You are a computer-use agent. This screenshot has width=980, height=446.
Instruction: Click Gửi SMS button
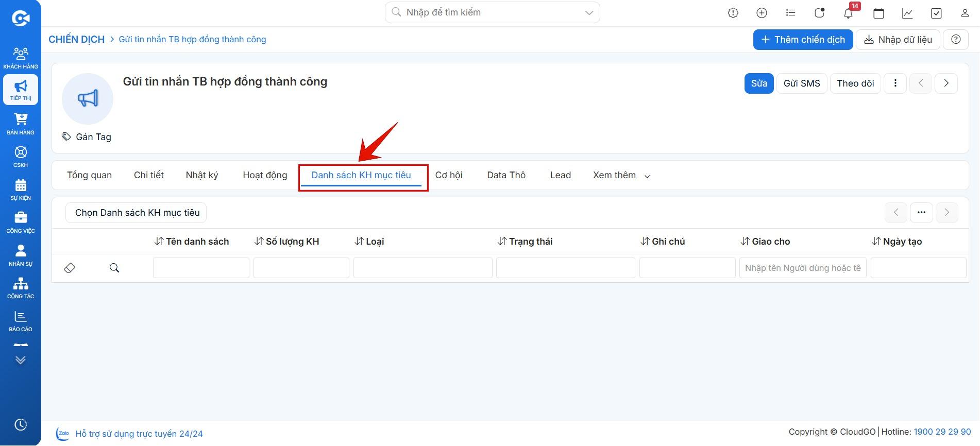click(x=802, y=83)
